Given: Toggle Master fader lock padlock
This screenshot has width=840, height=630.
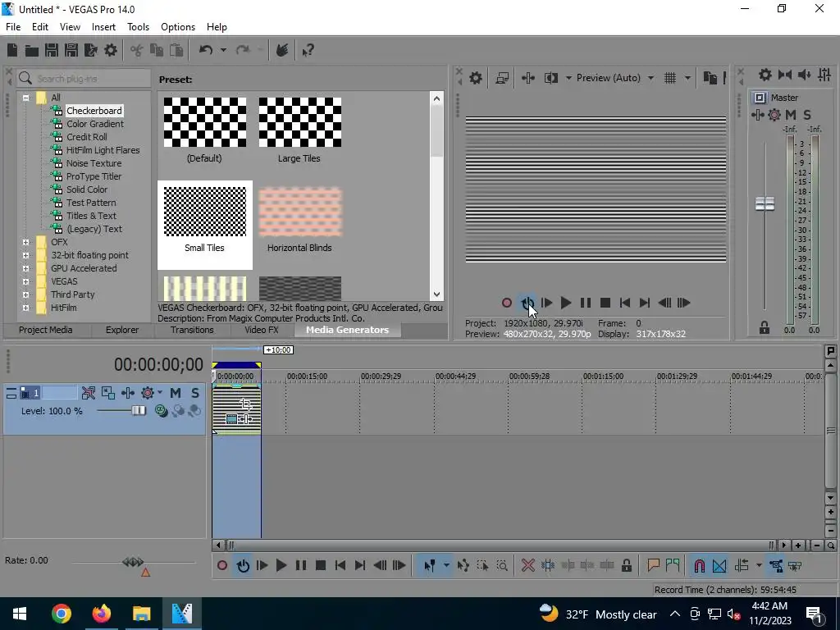Looking at the screenshot, I should [765, 327].
